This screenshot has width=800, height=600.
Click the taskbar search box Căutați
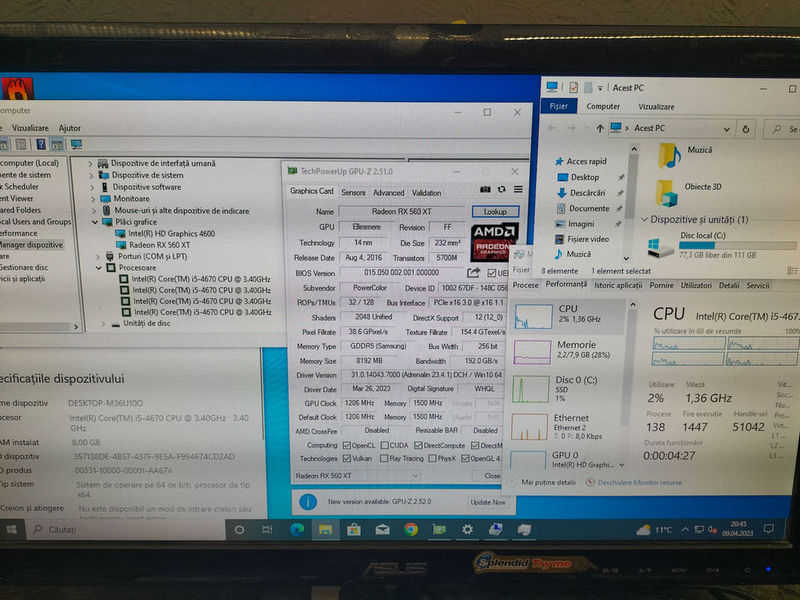click(x=127, y=530)
